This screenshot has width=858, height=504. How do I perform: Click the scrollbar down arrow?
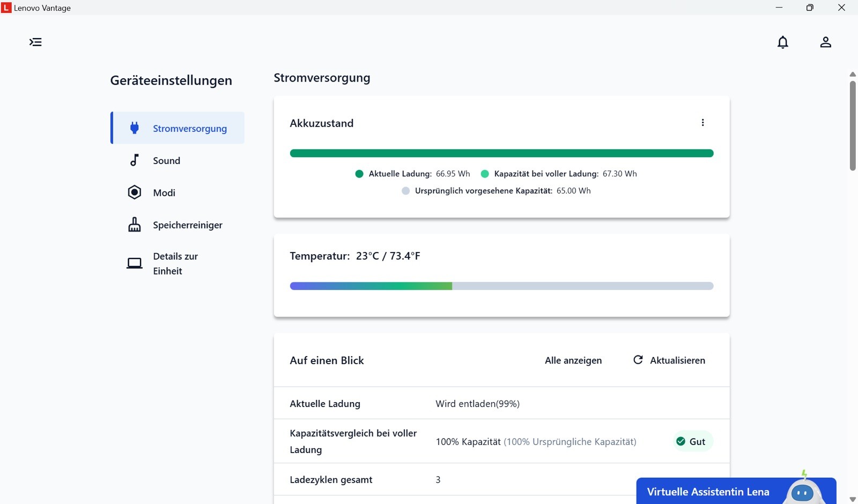coord(853,499)
